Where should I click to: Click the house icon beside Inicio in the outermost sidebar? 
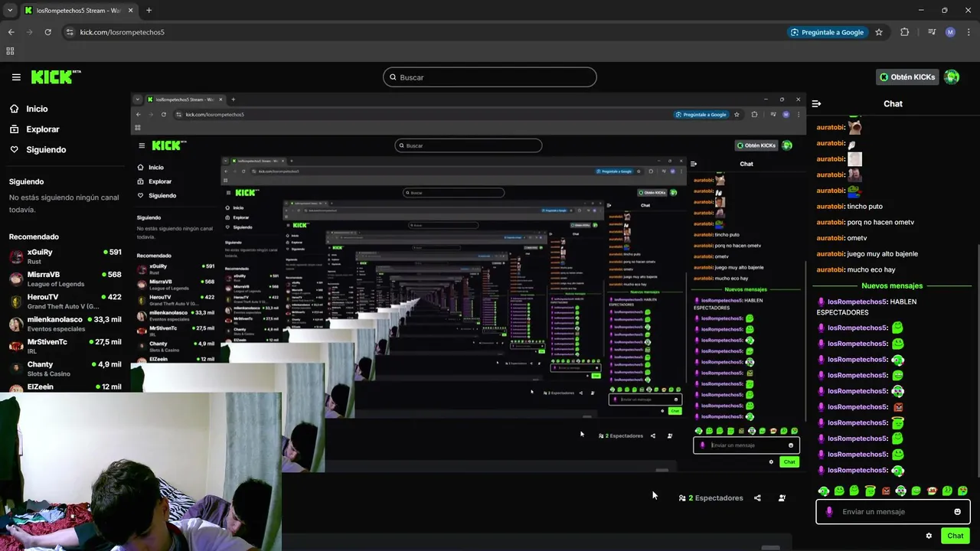pyautogui.click(x=15, y=109)
